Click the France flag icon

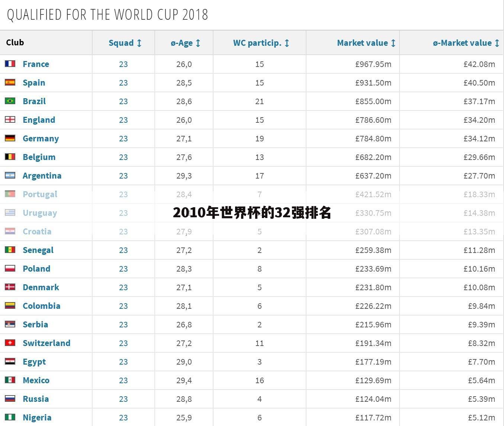(10, 64)
